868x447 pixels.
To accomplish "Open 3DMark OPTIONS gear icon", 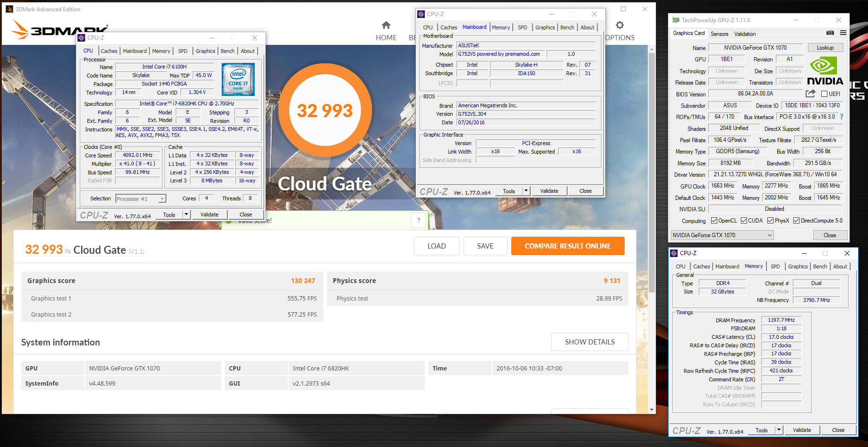I will [x=620, y=25].
